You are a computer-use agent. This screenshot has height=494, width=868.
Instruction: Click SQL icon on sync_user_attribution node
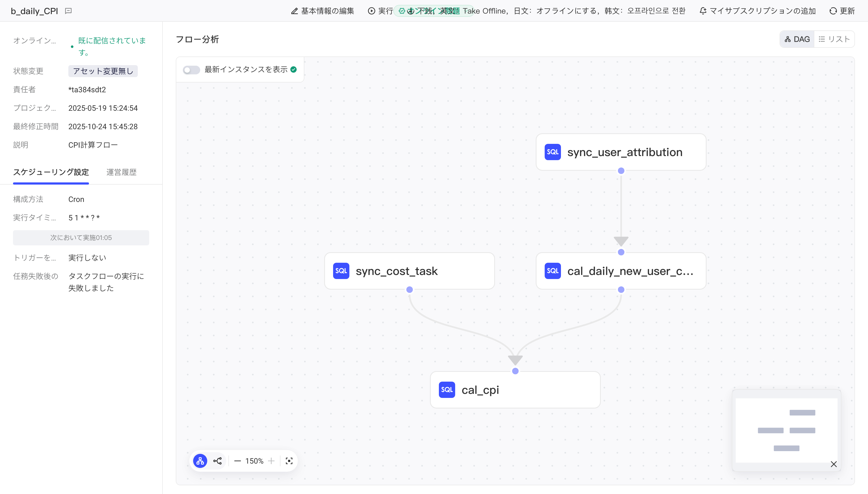pyautogui.click(x=553, y=152)
